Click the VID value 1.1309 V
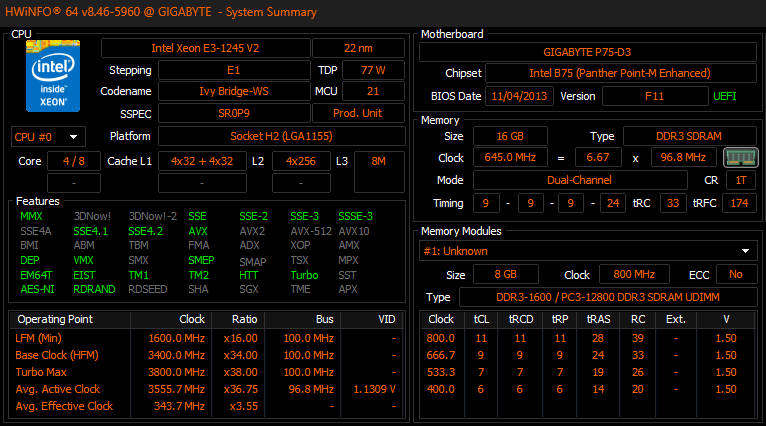766x426 pixels. [374, 389]
